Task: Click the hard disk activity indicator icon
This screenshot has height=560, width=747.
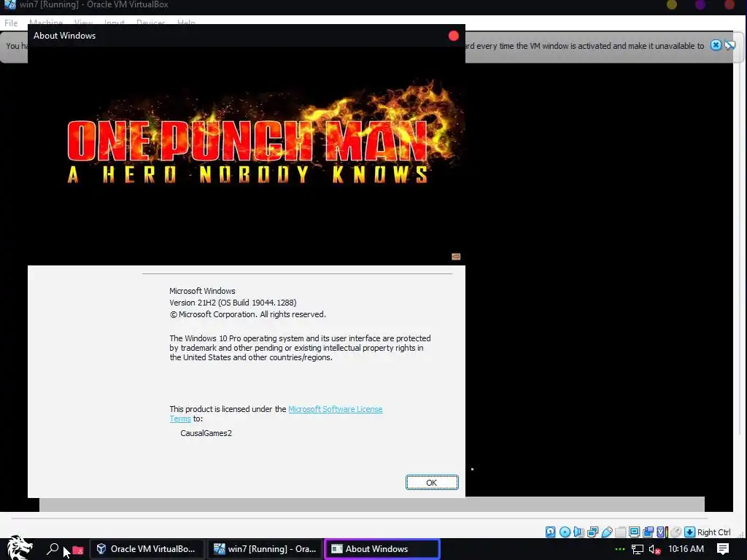Action: (550, 532)
